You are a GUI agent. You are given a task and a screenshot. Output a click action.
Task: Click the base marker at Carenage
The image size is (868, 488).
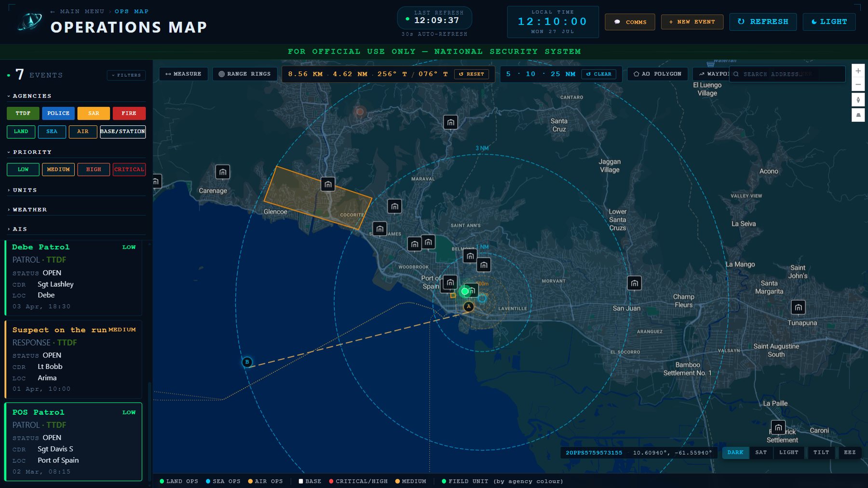coord(222,172)
